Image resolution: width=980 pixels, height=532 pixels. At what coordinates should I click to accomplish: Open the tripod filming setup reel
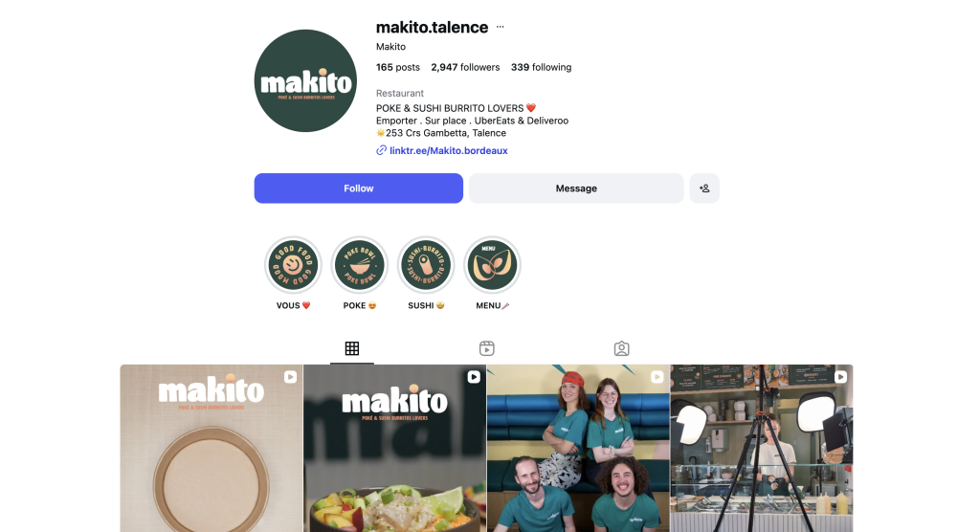pyautogui.click(x=762, y=448)
